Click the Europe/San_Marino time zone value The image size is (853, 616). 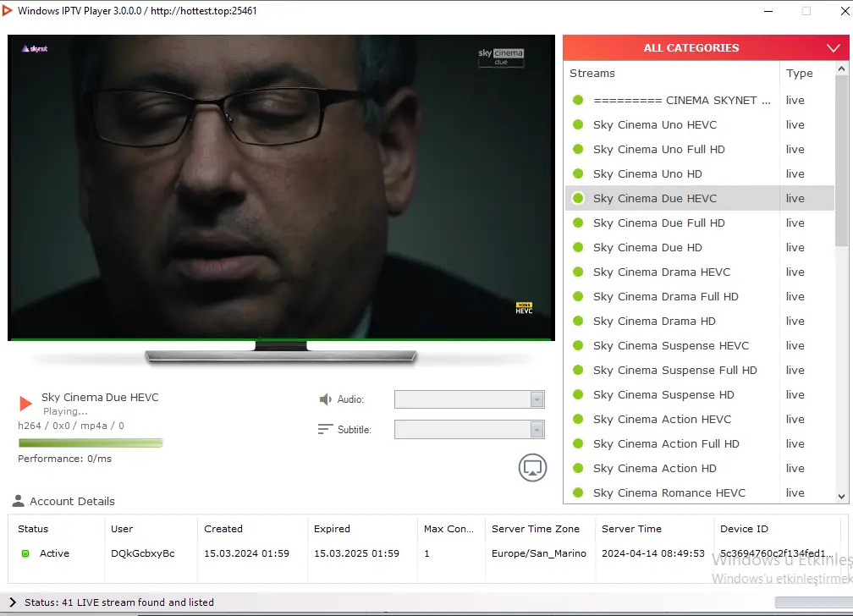[x=539, y=553]
